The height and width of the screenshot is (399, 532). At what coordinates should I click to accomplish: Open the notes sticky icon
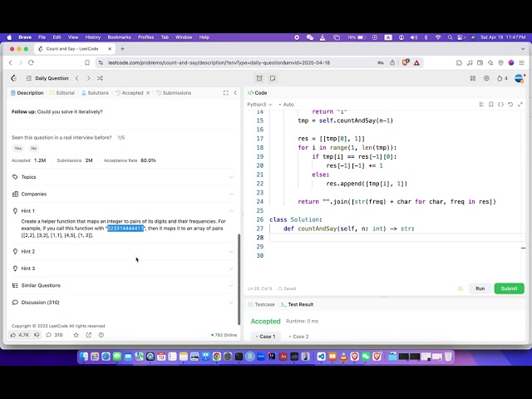tap(273, 78)
